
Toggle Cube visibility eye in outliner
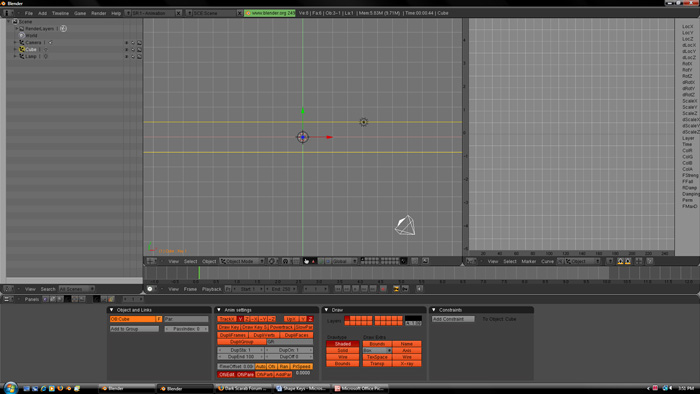point(126,50)
